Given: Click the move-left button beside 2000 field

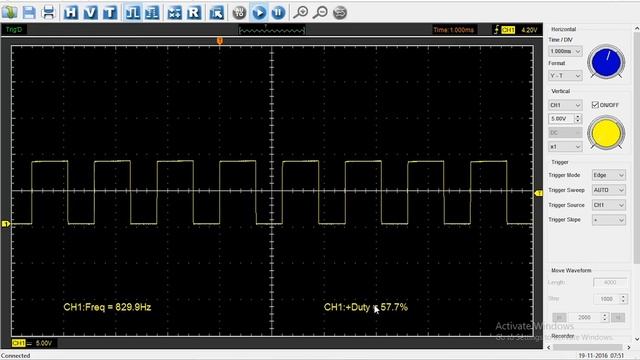Looking at the screenshot, I should [559, 317].
